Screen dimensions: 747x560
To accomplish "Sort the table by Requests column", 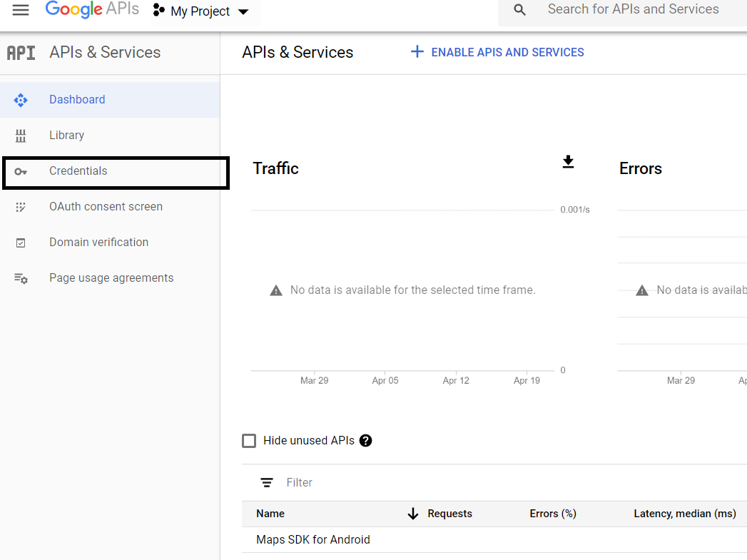I will (x=449, y=514).
